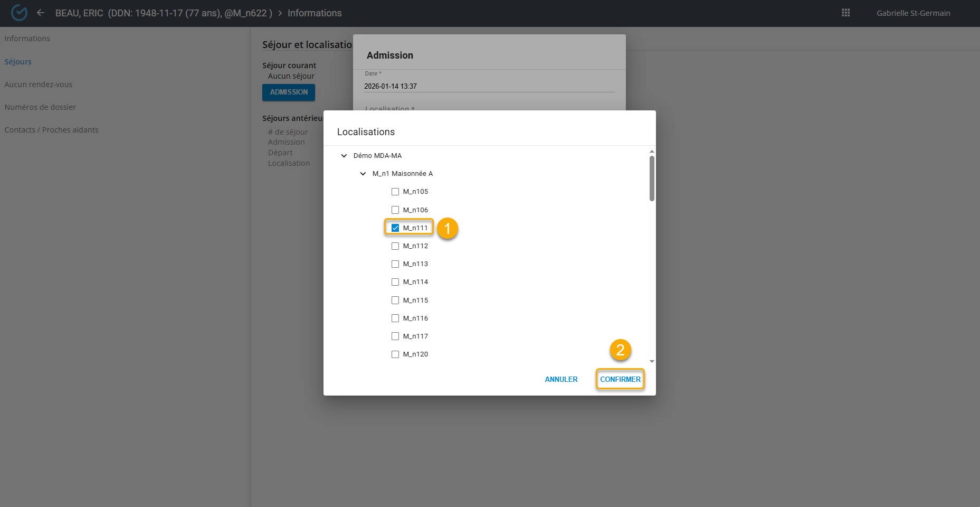Uncheck the M_n111 location checkbox
Screen dimensions: 980x507
click(x=395, y=228)
